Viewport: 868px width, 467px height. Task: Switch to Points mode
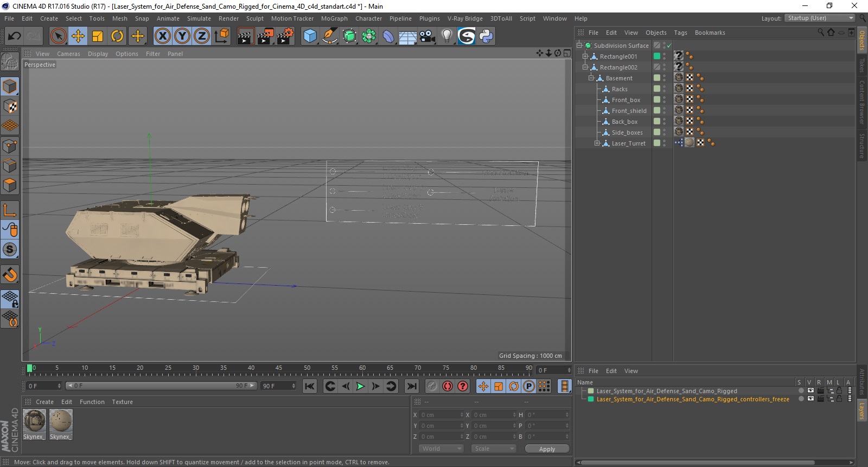pyautogui.click(x=10, y=146)
